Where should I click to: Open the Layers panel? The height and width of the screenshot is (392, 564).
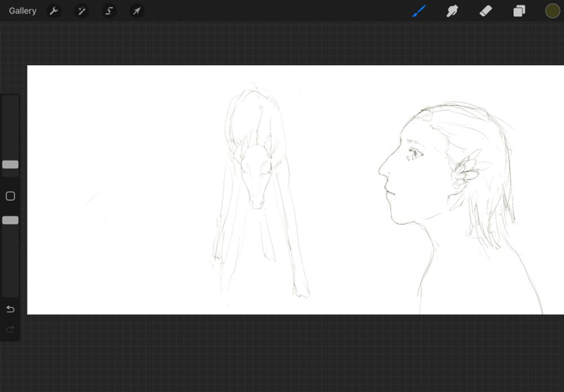click(x=519, y=11)
